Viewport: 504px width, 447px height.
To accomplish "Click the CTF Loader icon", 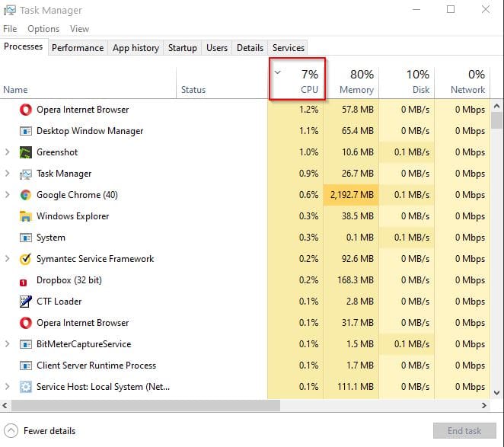I will coord(26,302).
